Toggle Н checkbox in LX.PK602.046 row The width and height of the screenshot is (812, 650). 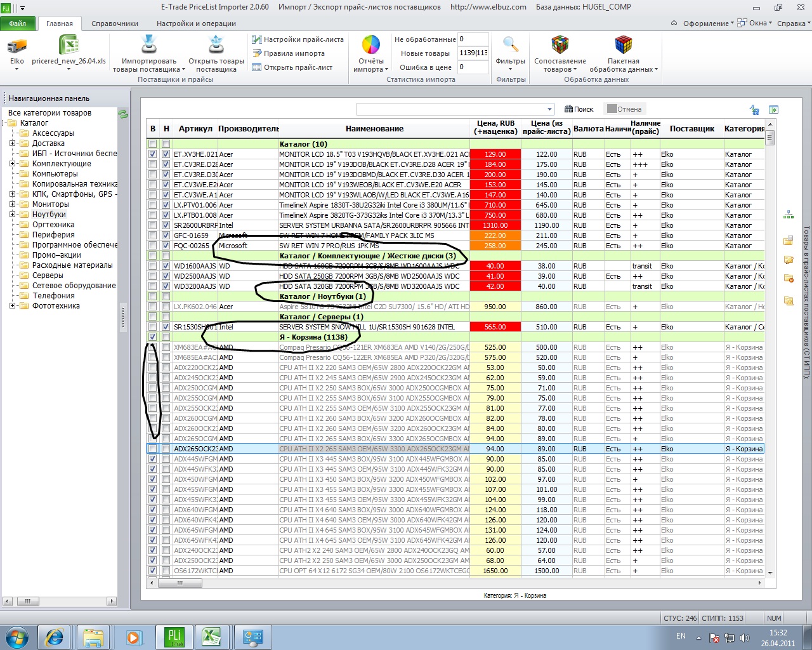(166, 307)
